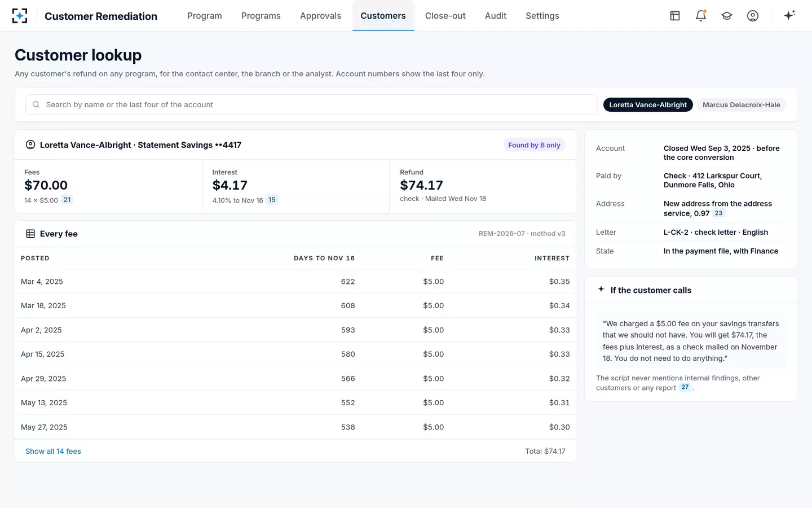Focus the name or account search field
Image resolution: width=812 pixels, height=508 pixels.
coord(311,104)
